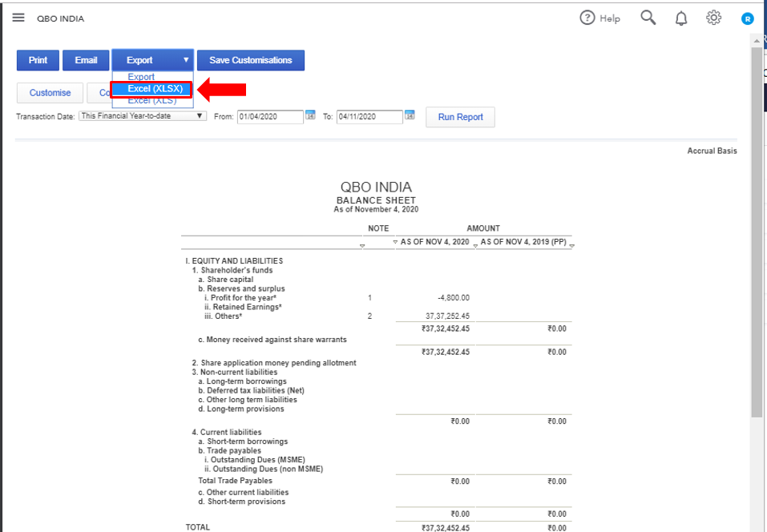This screenshot has width=767, height=532.
Task: Click 'a. Short-term borrowings' row
Action: click(x=243, y=441)
